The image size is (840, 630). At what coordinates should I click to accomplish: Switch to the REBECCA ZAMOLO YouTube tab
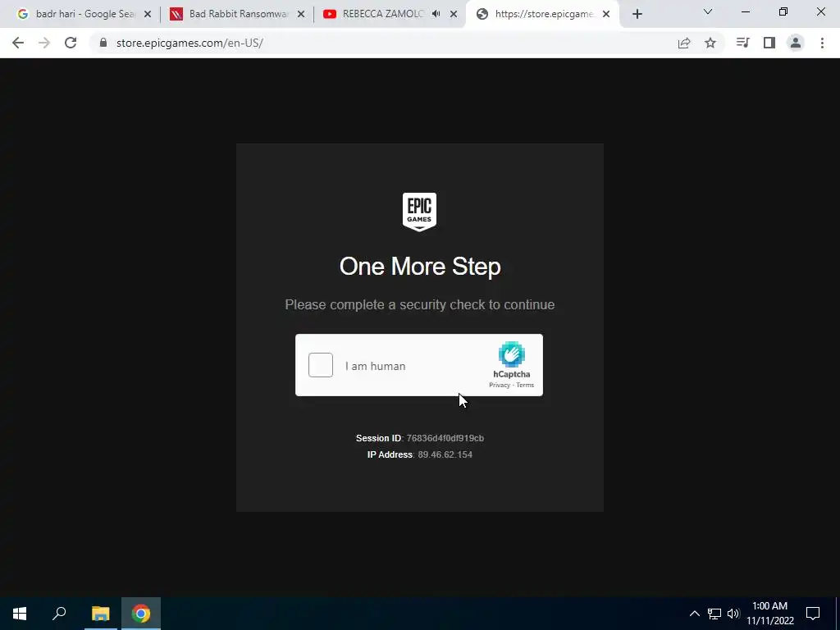390,14
